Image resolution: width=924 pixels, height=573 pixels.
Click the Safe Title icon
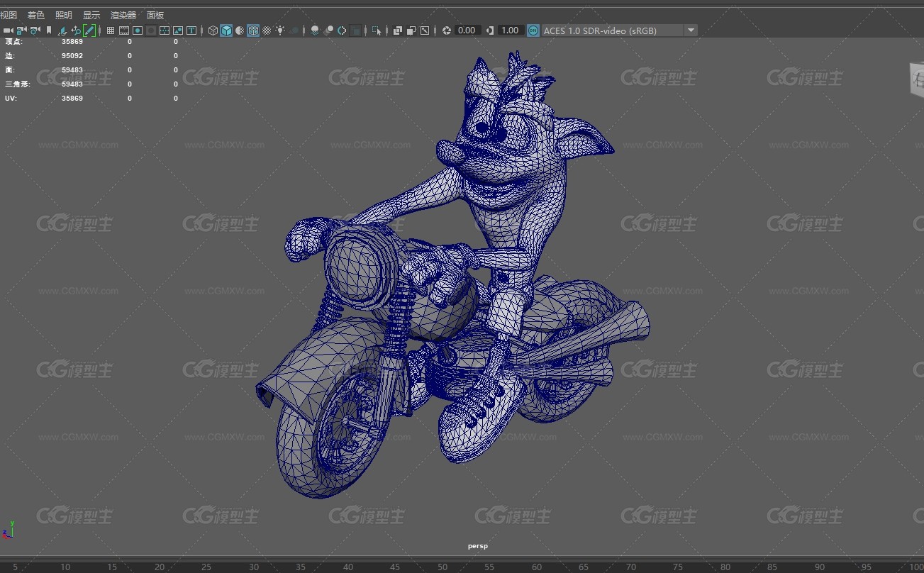click(191, 30)
